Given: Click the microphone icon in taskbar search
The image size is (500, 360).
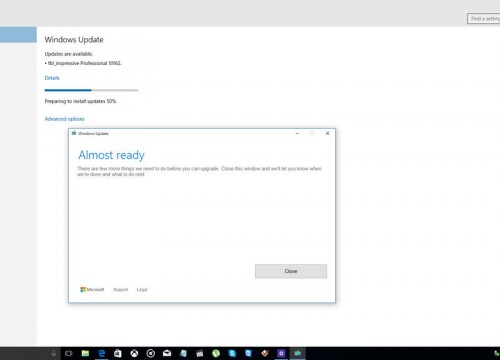Looking at the screenshot, I should click(53, 353).
